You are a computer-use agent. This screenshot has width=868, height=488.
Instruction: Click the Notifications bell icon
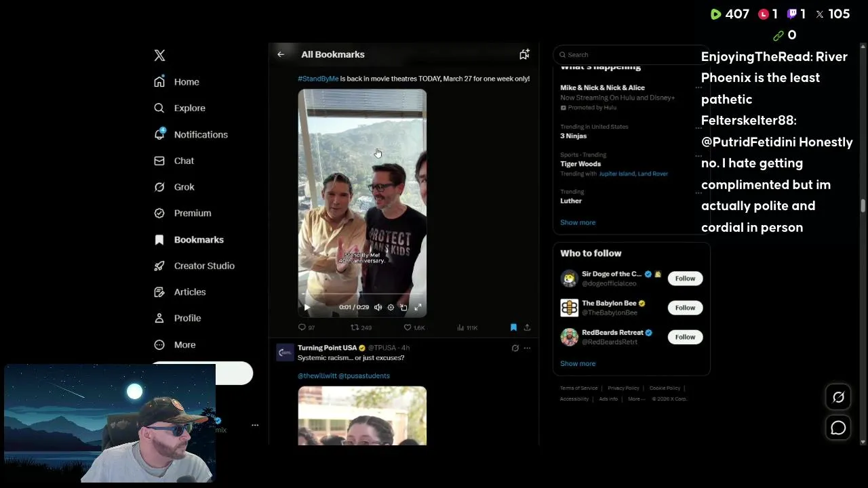159,134
